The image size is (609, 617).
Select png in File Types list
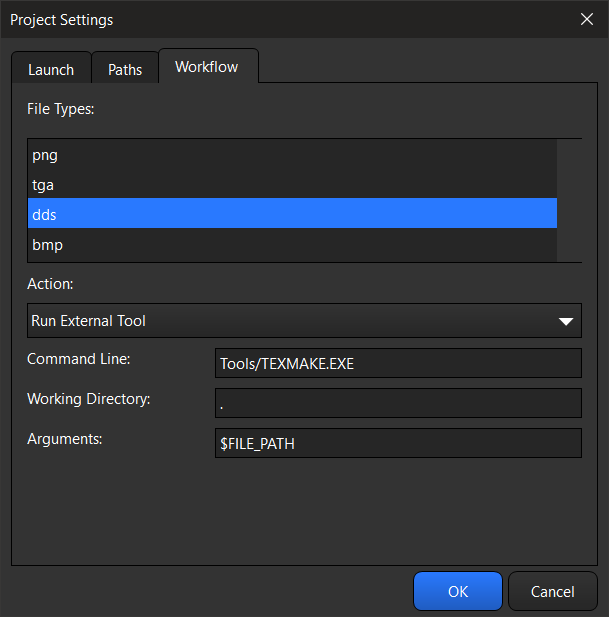coord(291,155)
